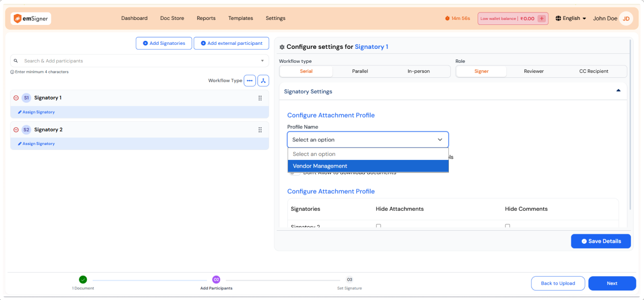Select the parallel workflow type branch icon

click(263, 81)
